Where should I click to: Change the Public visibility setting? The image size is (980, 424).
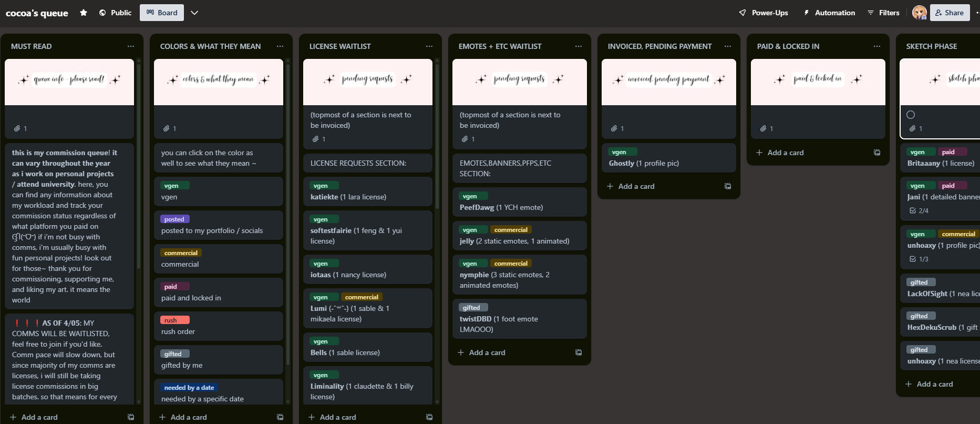116,13
